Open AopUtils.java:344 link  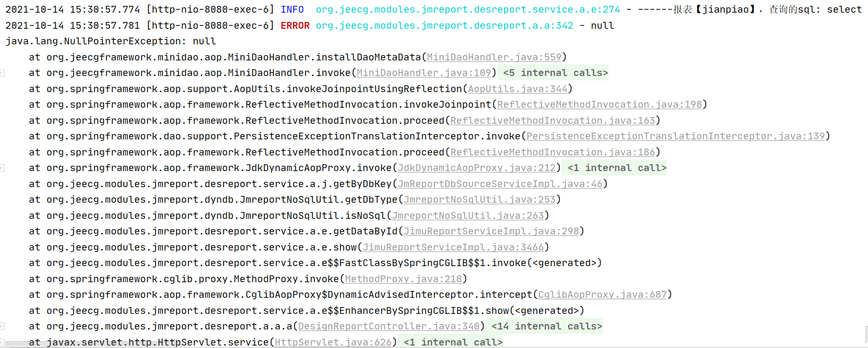pos(518,89)
